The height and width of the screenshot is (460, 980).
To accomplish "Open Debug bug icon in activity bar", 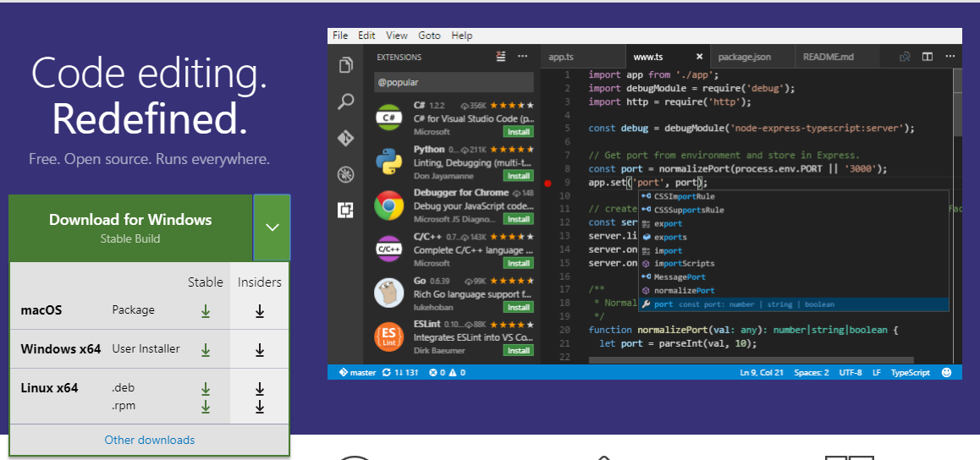I will [345, 174].
